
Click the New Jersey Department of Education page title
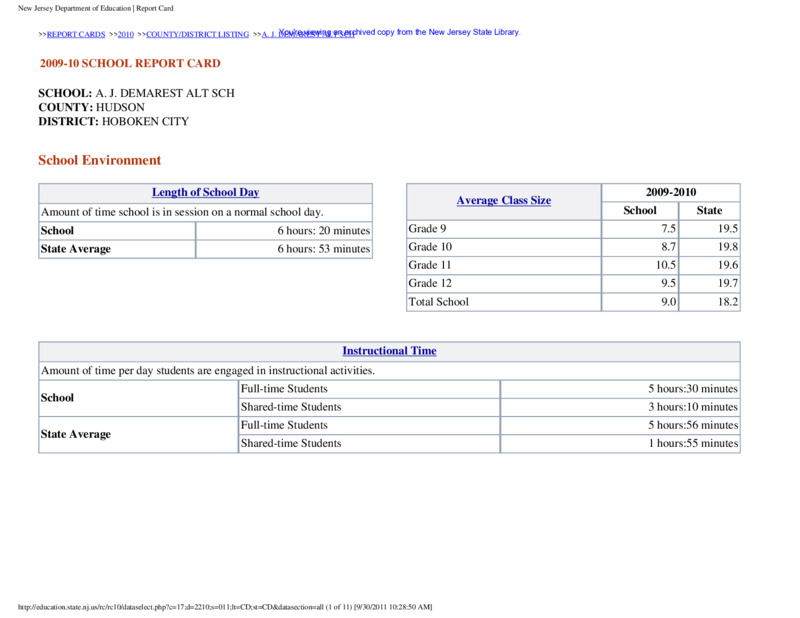95,9
